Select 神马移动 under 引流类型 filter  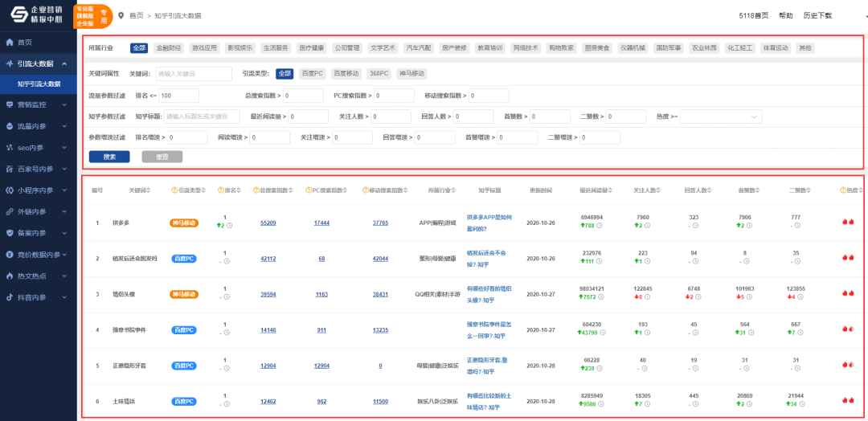pyautogui.click(x=411, y=74)
